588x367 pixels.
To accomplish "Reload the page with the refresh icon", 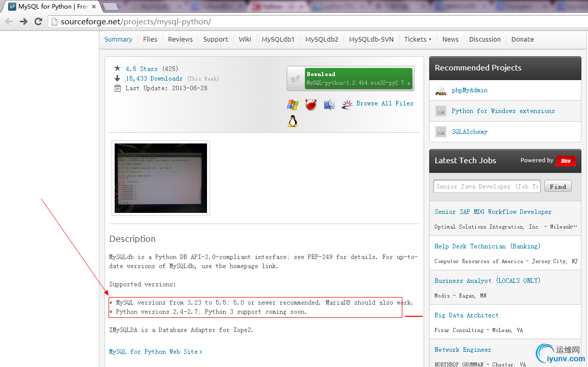I will (38, 21).
